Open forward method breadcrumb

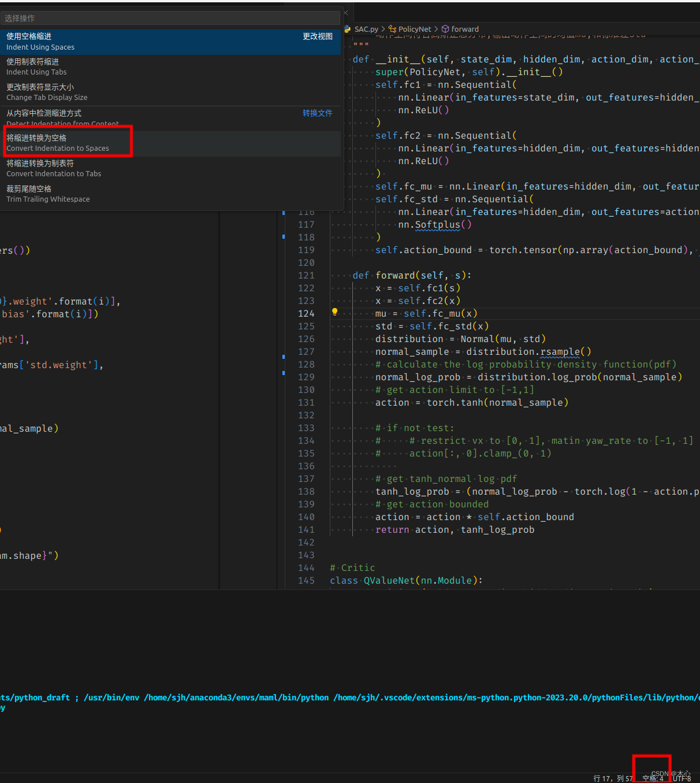tap(465, 29)
